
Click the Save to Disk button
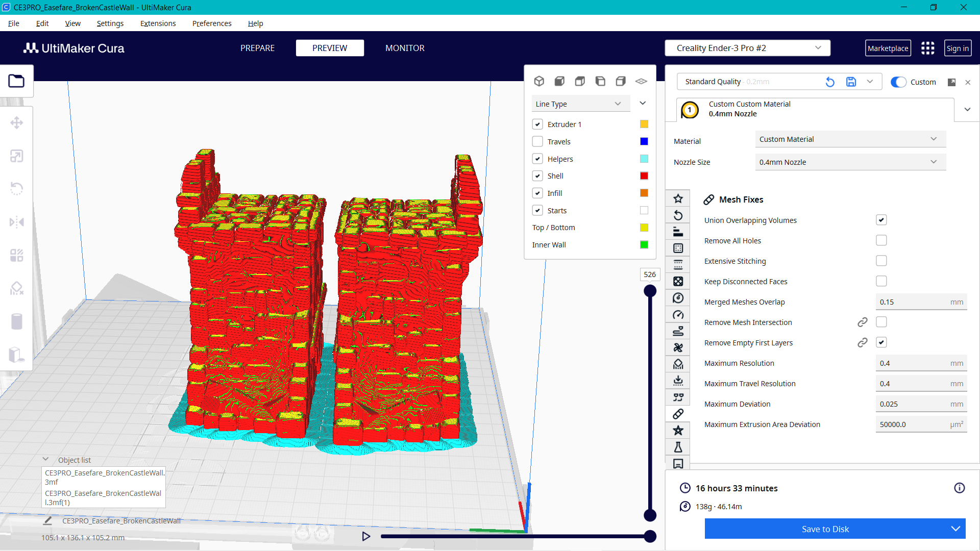pos(825,529)
